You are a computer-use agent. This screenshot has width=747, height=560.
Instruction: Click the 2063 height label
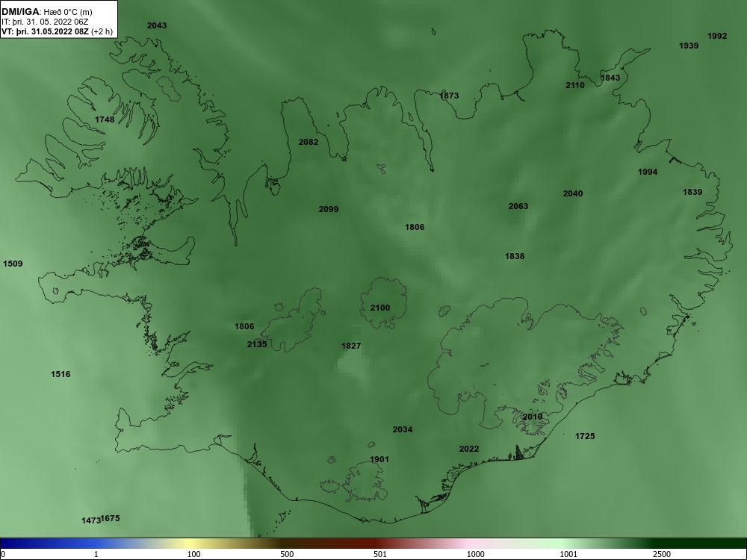pyautogui.click(x=518, y=206)
